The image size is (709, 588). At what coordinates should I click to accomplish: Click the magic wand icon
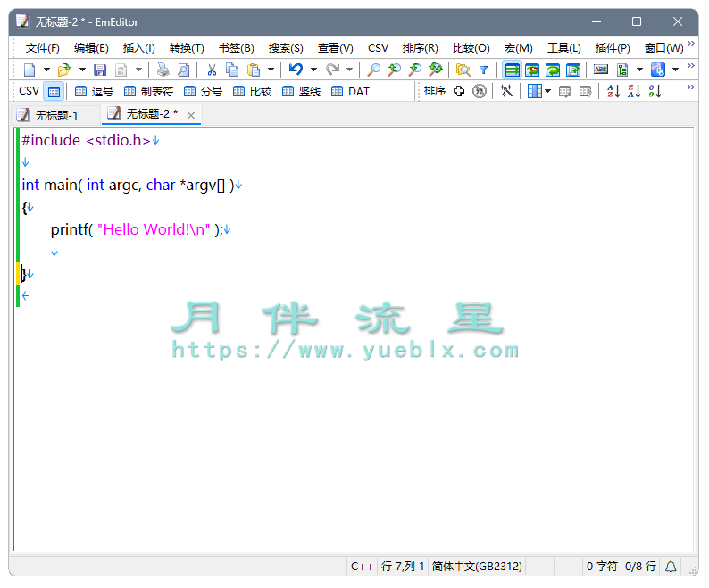pyautogui.click(x=506, y=92)
